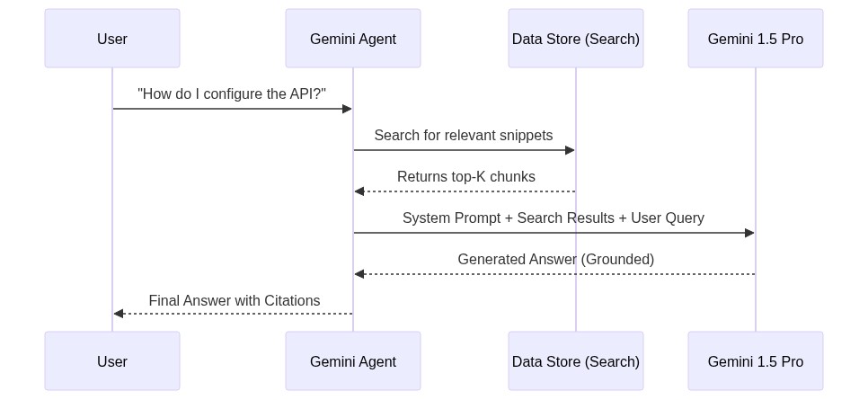
Task: Select the top Gemini 1.5 Pro box
Action: 756,39
